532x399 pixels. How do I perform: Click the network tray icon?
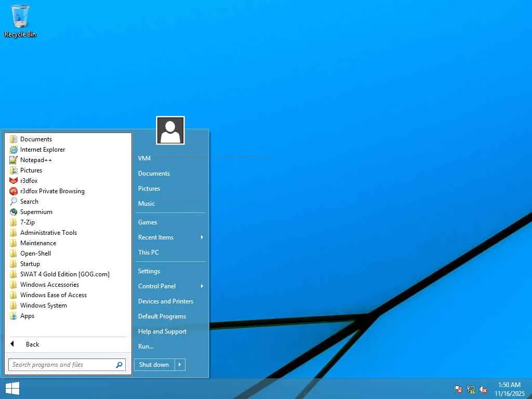pyautogui.click(x=471, y=389)
